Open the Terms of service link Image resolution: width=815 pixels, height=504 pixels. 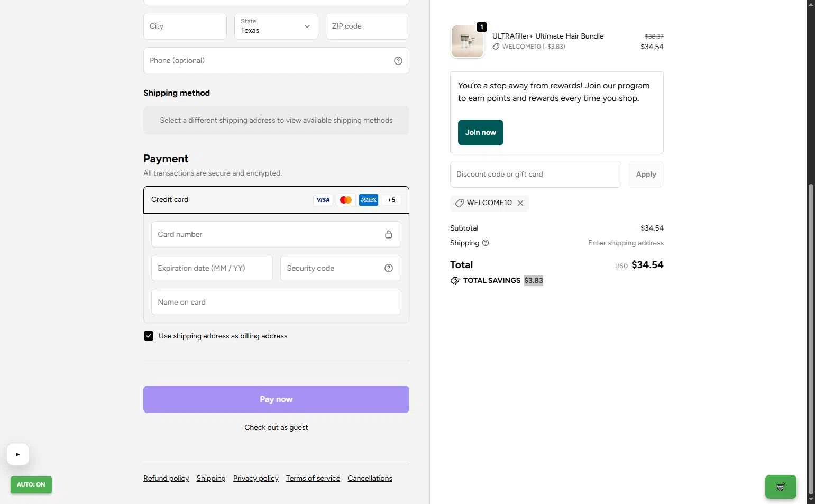point(313,478)
